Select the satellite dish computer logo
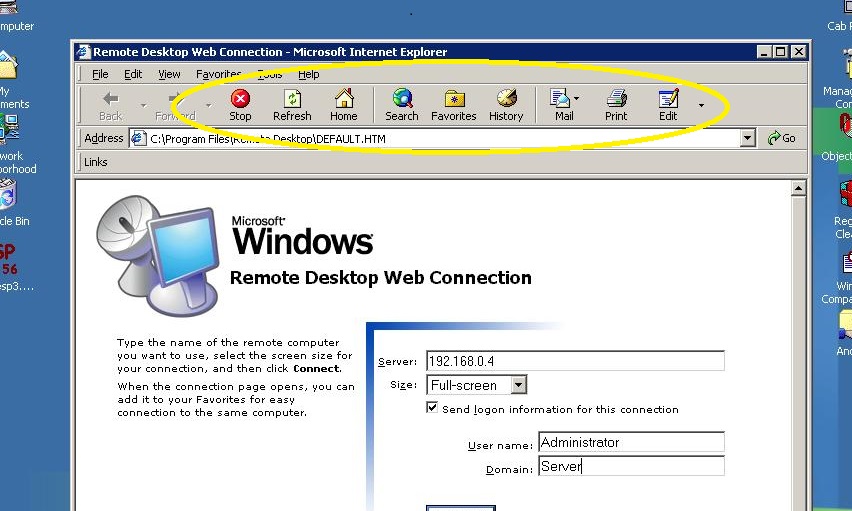The width and height of the screenshot is (852, 511). pos(158,256)
